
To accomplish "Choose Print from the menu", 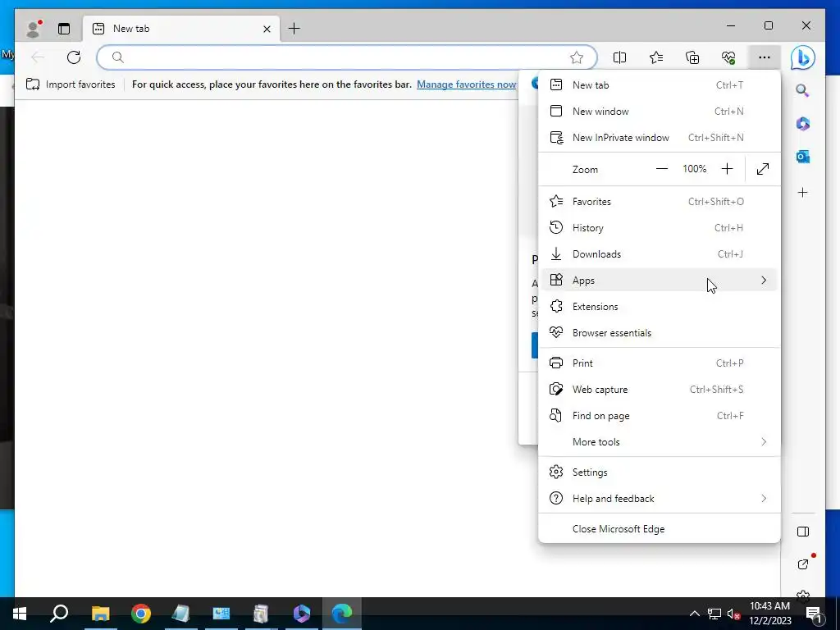I will point(660,363).
